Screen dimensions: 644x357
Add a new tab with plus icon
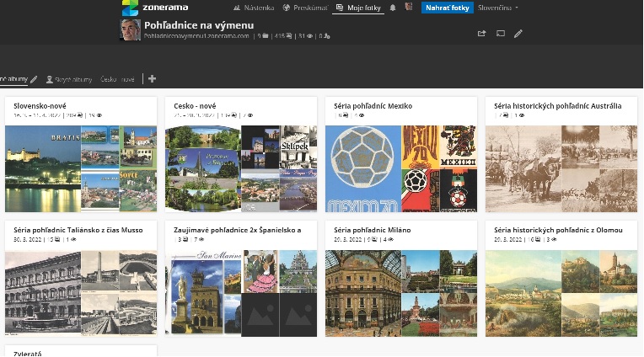[152, 79]
